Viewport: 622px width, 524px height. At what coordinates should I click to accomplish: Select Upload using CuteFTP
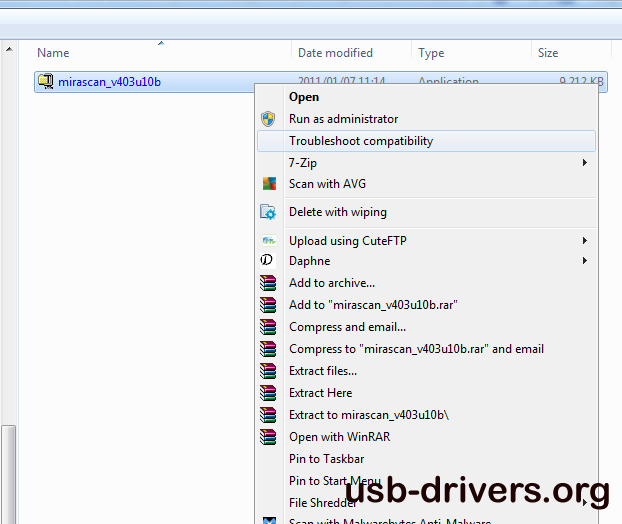point(426,240)
